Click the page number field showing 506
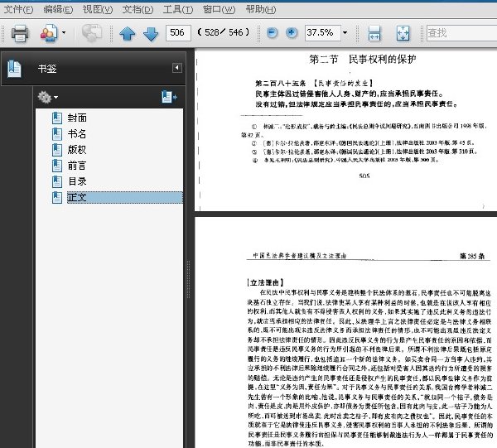The image size is (497, 448). point(178,33)
